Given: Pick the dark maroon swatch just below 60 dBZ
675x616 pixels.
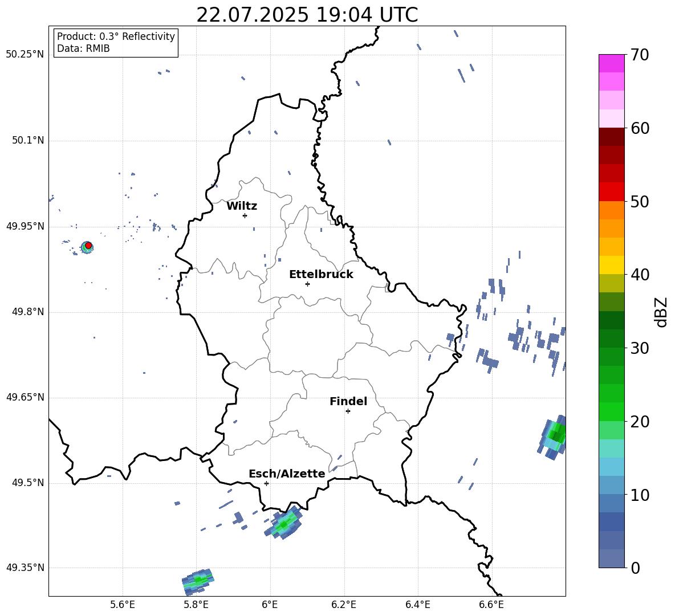Looking at the screenshot, I should click(x=612, y=137).
